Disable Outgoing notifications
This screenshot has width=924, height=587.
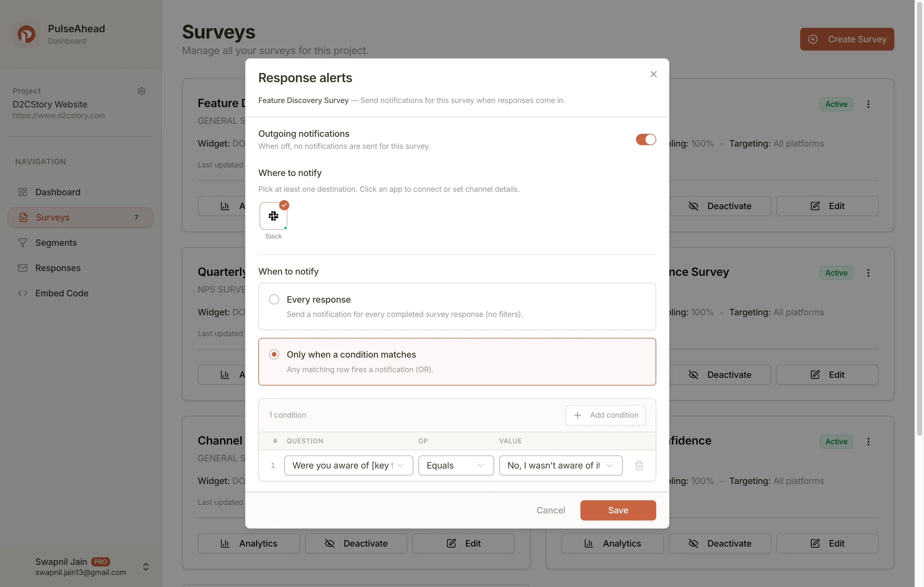click(x=645, y=139)
